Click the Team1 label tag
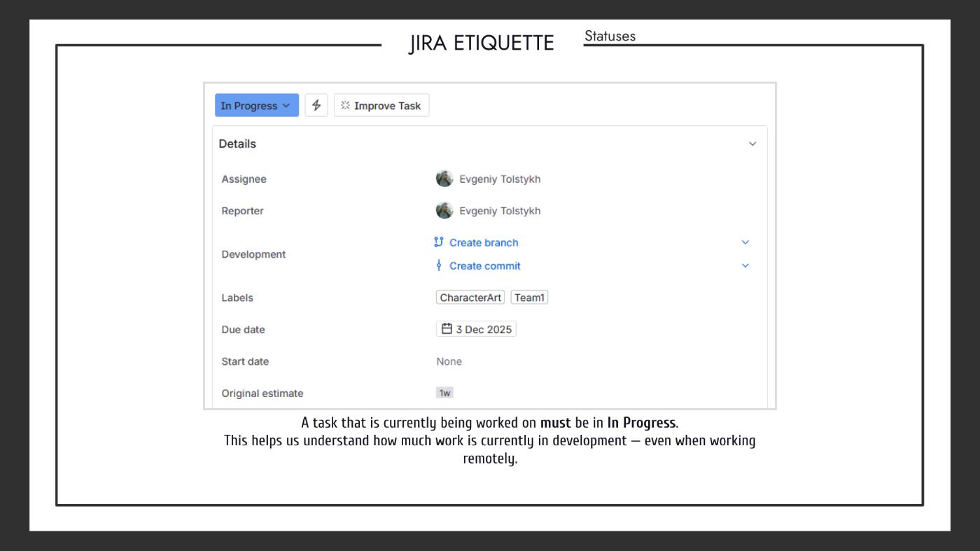Screen dimensions: 980x551 click(x=529, y=298)
